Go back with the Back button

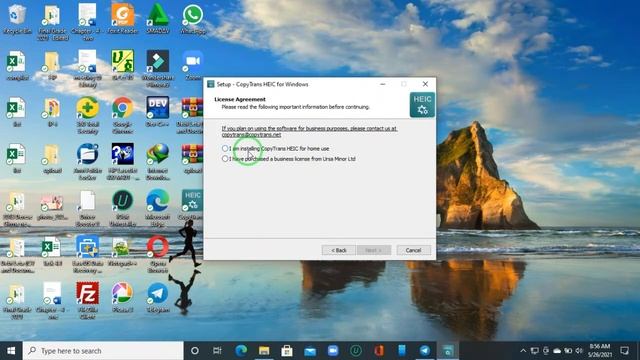point(338,250)
